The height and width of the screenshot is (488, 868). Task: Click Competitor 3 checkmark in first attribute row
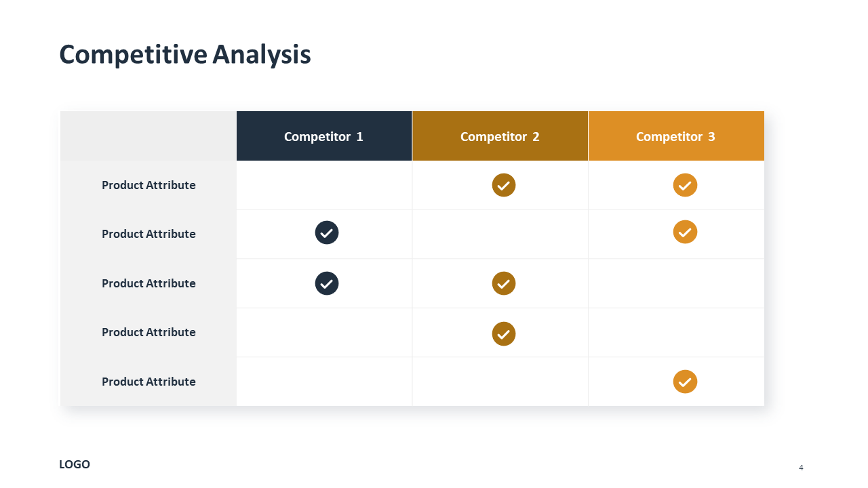pos(685,185)
